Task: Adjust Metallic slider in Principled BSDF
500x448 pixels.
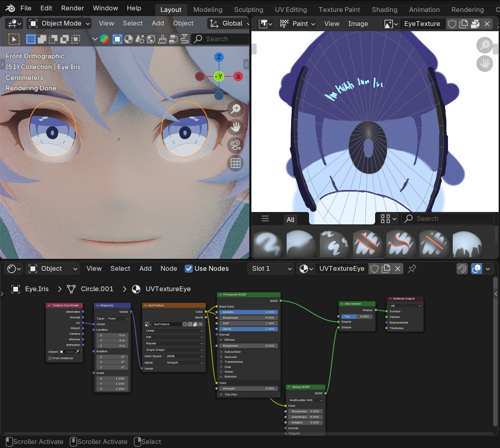Action: pyautogui.click(x=248, y=312)
